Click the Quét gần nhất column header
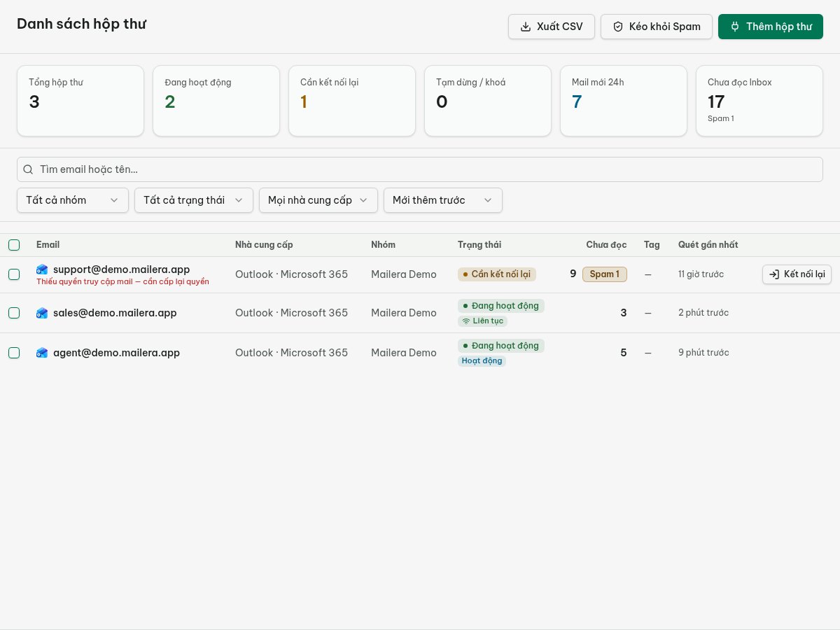This screenshot has width=840, height=630. pyautogui.click(x=708, y=245)
